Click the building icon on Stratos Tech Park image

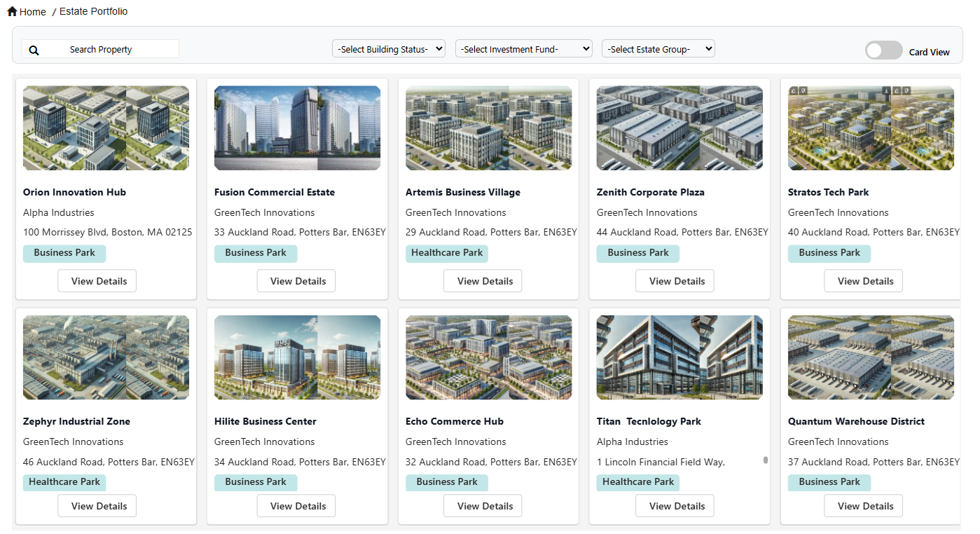(x=793, y=90)
